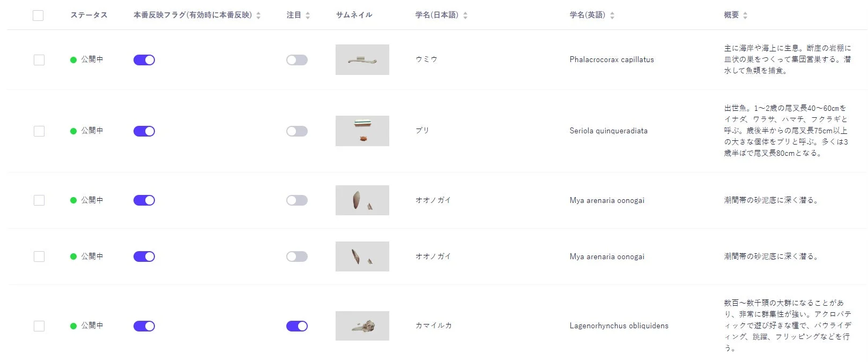Click the Seriola quinqueradiata name text
The image size is (868, 362).
tap(609, 130)
